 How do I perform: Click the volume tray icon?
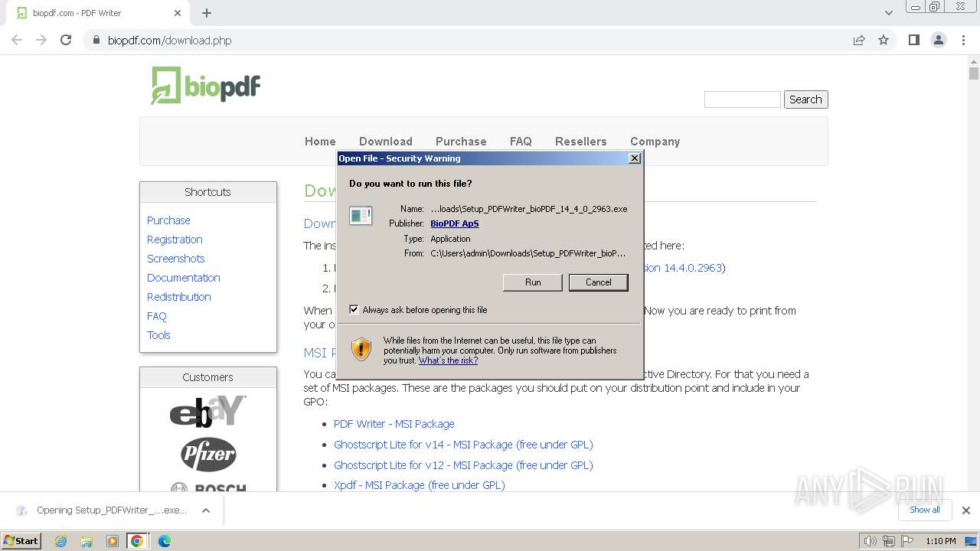point(870,541)
